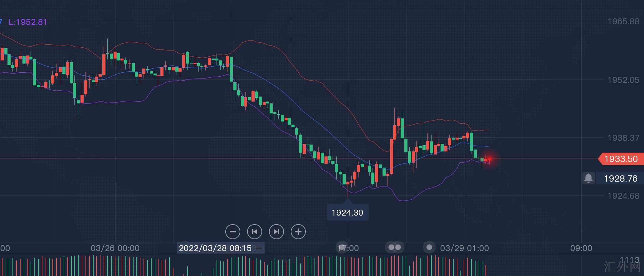Click the 1938.37 price axis label
The width and height of the screenshot is (644, 276).
pos(623,138)
